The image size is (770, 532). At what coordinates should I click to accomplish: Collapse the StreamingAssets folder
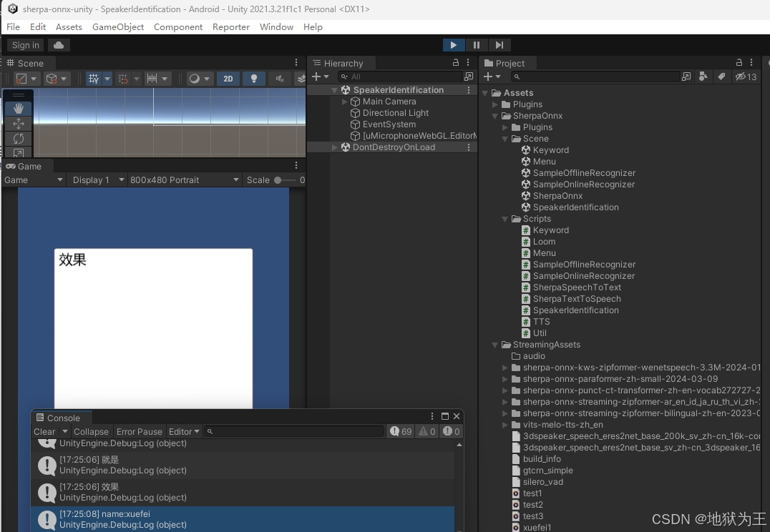pos(495,345)
